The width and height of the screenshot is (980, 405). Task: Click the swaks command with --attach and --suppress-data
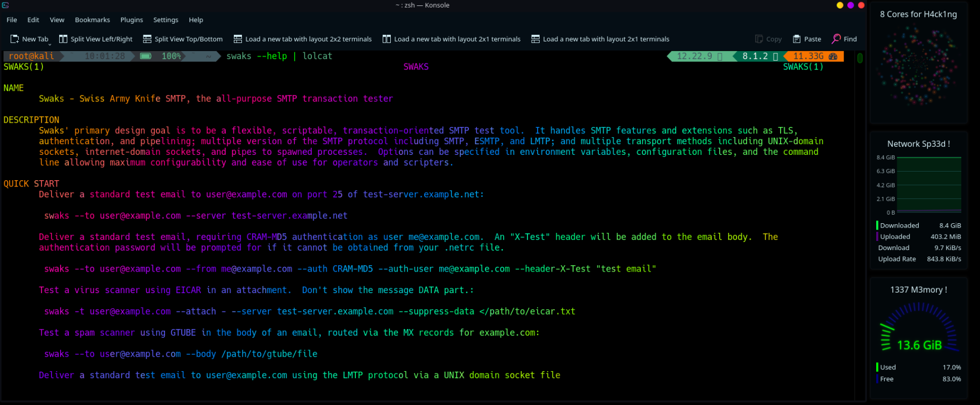tap(310, 311)
